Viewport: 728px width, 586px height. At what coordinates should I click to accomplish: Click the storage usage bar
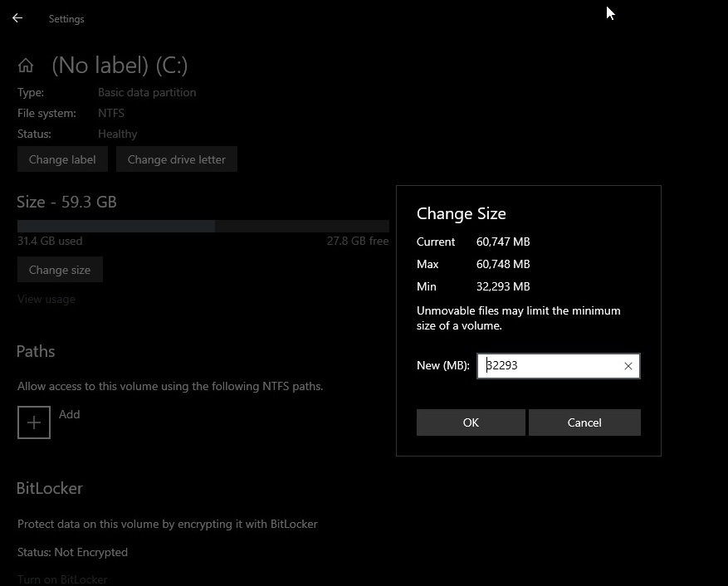(203, 225)
